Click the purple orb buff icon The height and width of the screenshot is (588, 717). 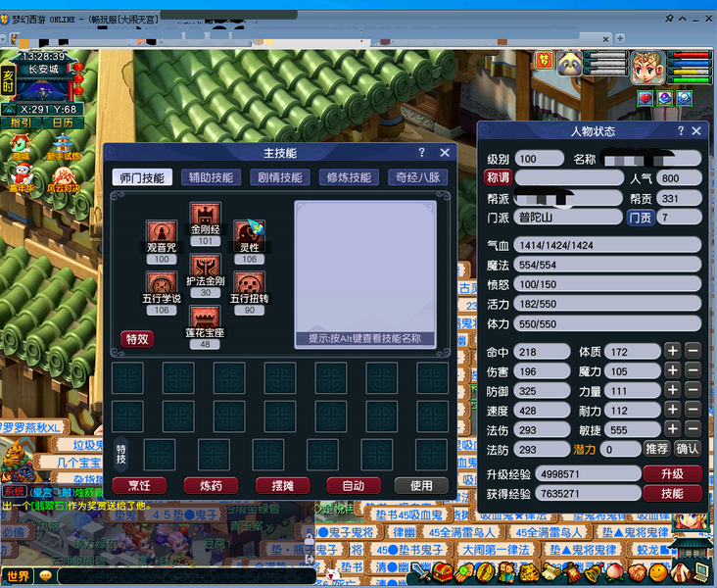pyautogui.click(x=664, y=98)
